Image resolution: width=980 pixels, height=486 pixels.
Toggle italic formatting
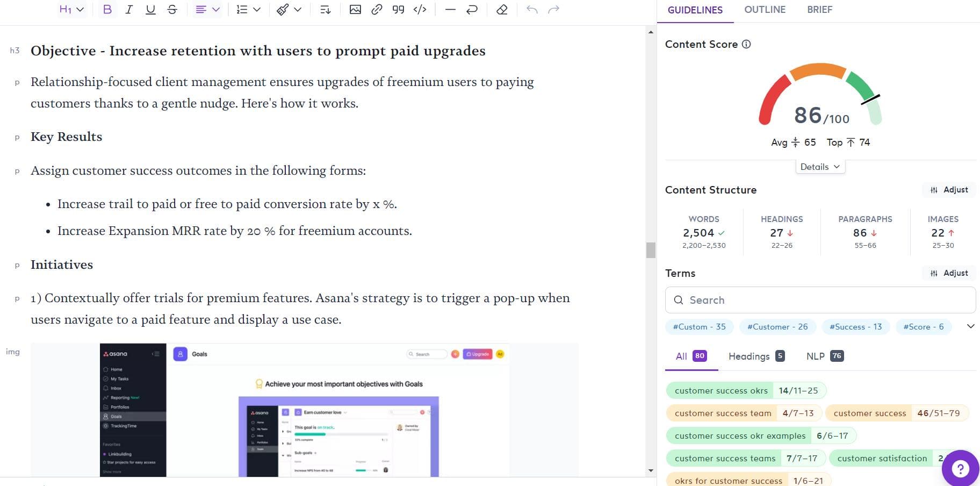pos(129,10)
